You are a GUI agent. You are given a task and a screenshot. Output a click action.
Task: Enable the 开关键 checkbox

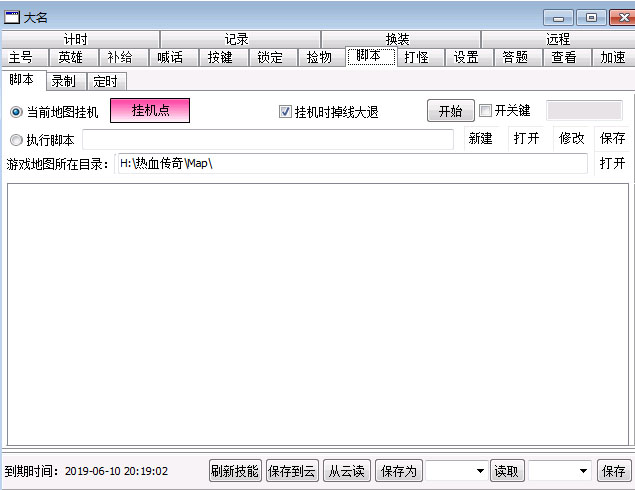[x=505, y=110]
